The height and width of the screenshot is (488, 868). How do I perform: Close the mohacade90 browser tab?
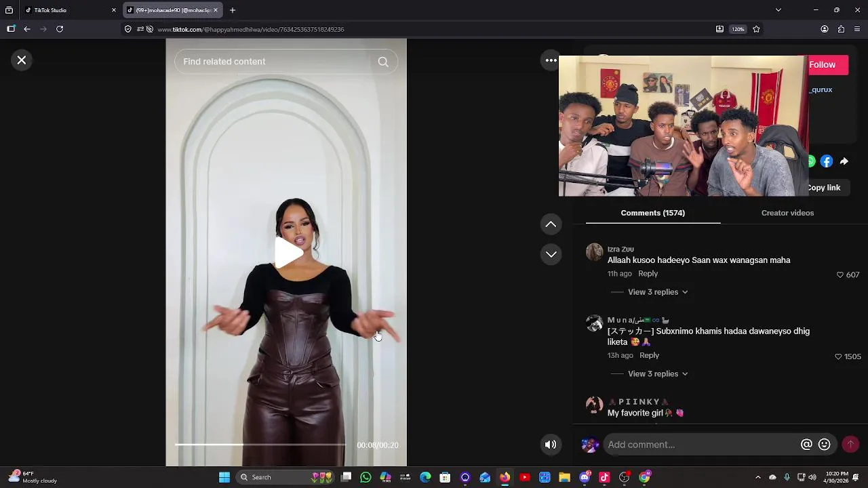(216, 10)
